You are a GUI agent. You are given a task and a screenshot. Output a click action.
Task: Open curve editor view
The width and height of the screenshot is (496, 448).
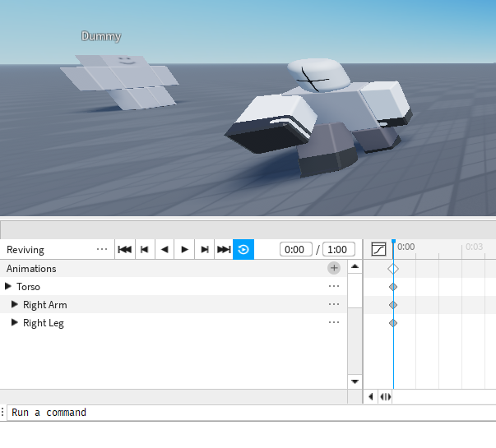[378, 249]
